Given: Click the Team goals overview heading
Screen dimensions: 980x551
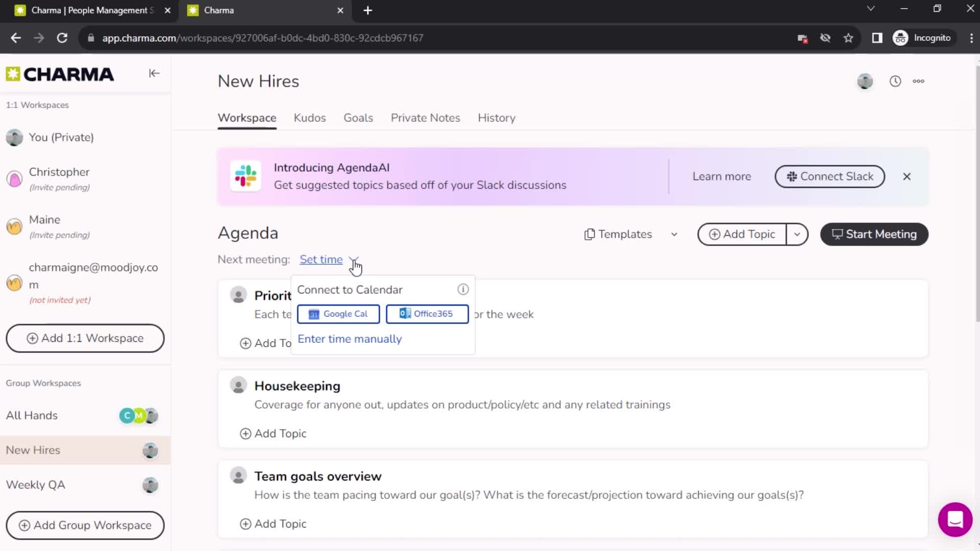Looking at the screenshot, I should coord(317,477).
